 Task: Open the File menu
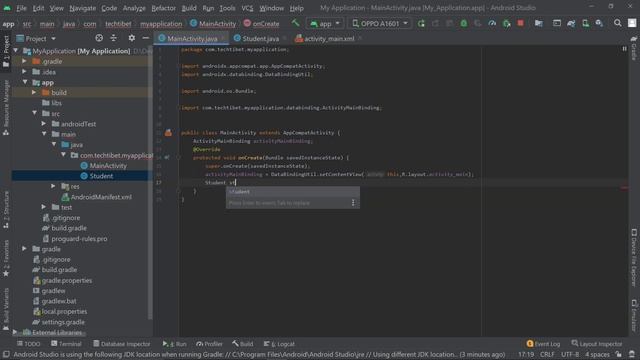[21, 8]
